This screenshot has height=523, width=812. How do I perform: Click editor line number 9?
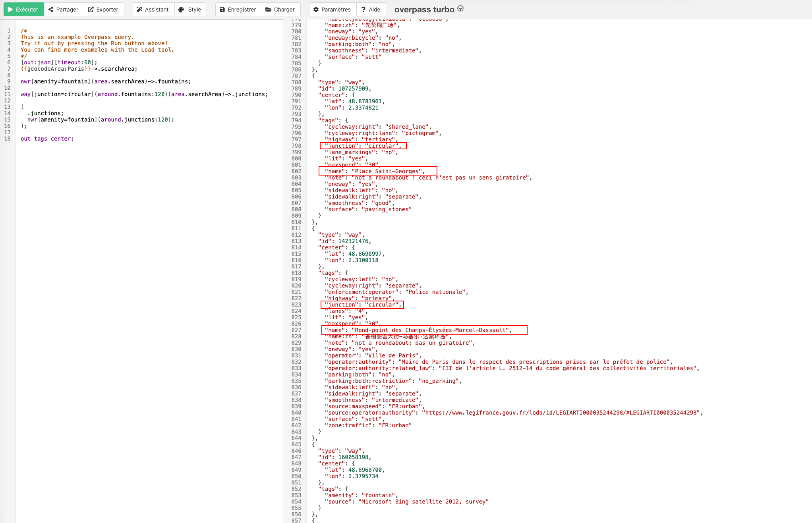pos(9,81)
